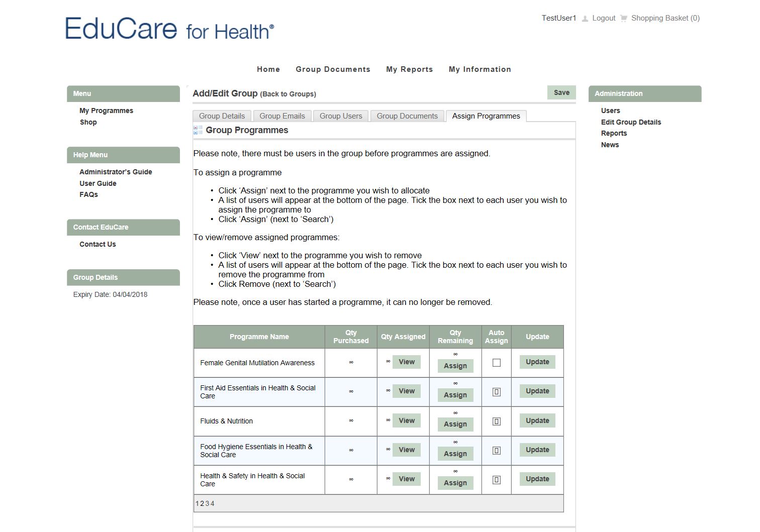The height and width of the screenshot is (532, 760).
Task: Go to page 4 of programmes
Action: [212, 503]
